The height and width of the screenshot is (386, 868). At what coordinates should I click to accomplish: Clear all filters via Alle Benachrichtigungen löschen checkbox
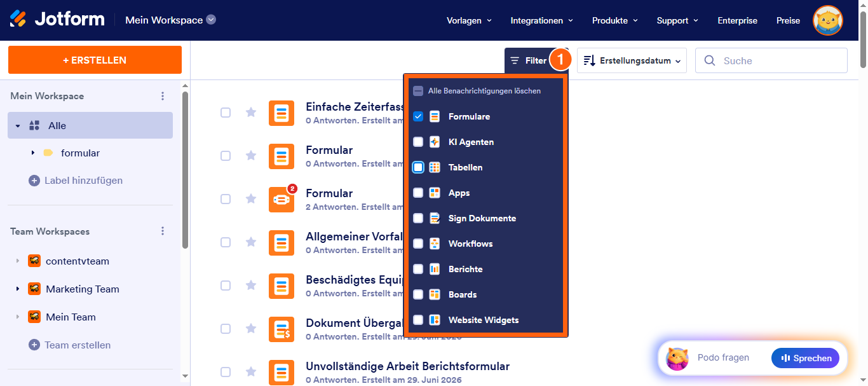pyautogui.click(x=418, y=91)
